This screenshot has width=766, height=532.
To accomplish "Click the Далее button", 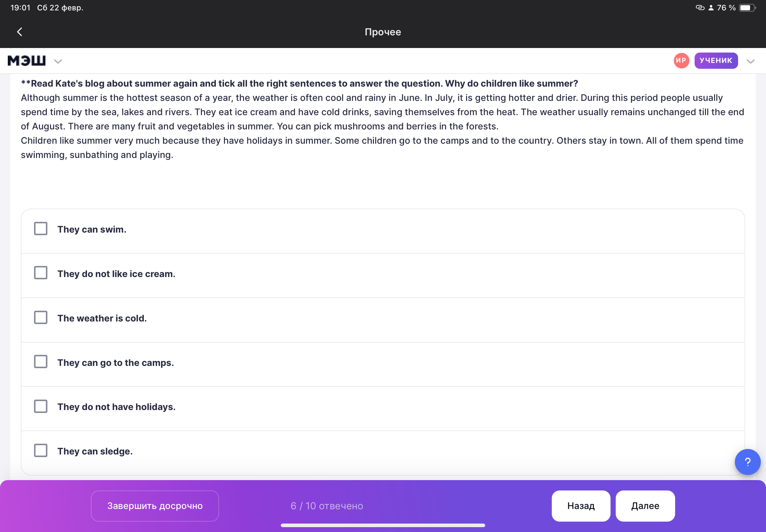I will click(645, 506).
